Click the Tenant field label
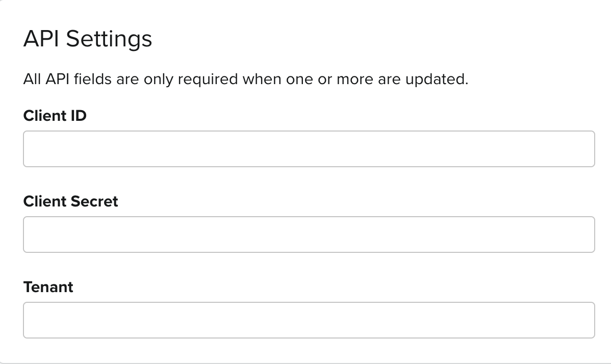611x364 pixels. 48,287
